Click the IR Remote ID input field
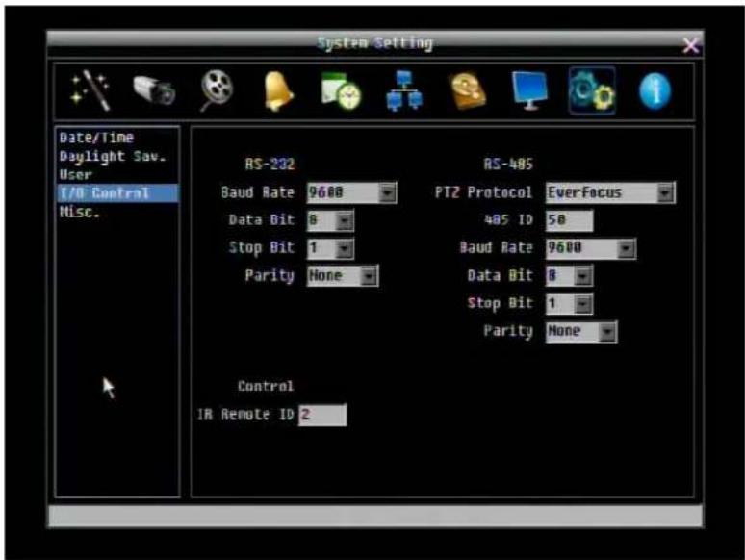Screen dimensions: 745x560 coord(322,415)
